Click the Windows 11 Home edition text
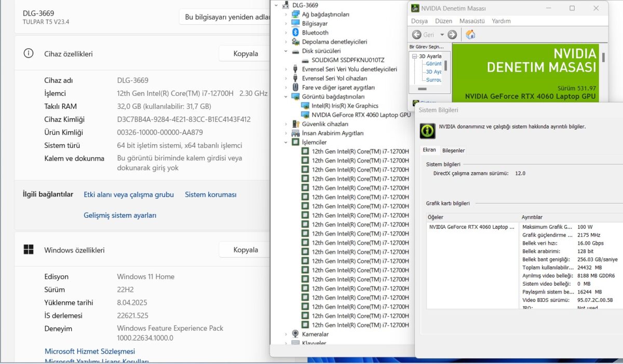 click(146, 276)
